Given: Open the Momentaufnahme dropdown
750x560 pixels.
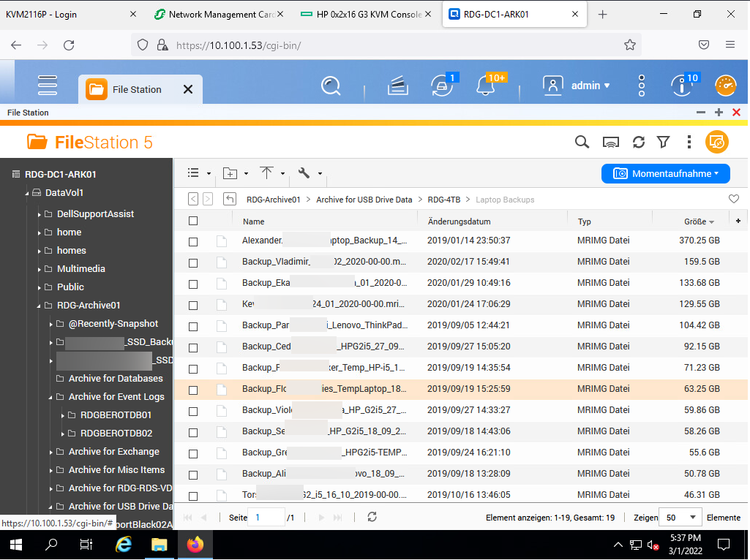Looking at the screenshot, I should pyautogui.click(x=665, y=173).
